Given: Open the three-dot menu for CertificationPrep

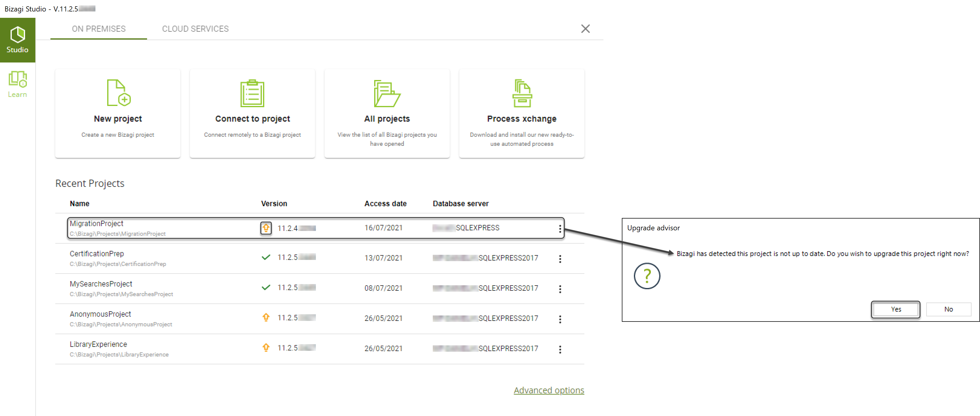Looking at the screenshot, I should pos(560,259).
